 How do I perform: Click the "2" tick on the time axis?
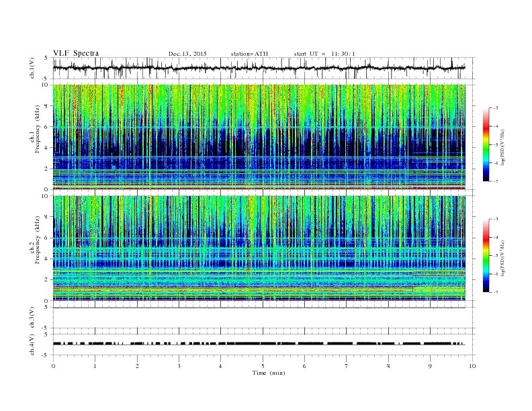pyautogui.click(x=137, y=366)
